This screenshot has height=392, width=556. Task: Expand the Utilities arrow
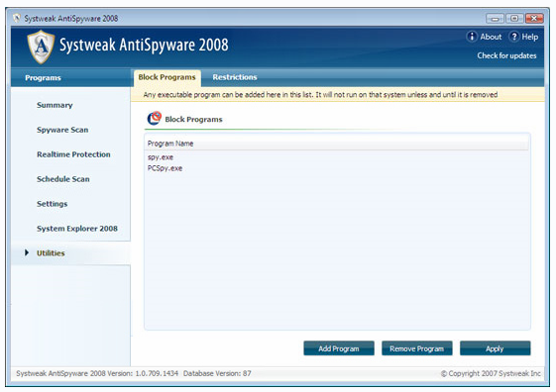(27, 252)
